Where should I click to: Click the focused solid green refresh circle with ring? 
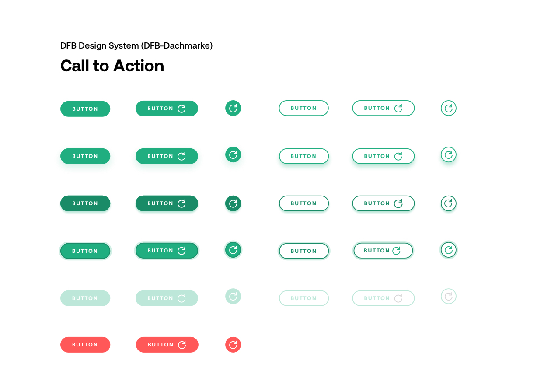[233, 250]
